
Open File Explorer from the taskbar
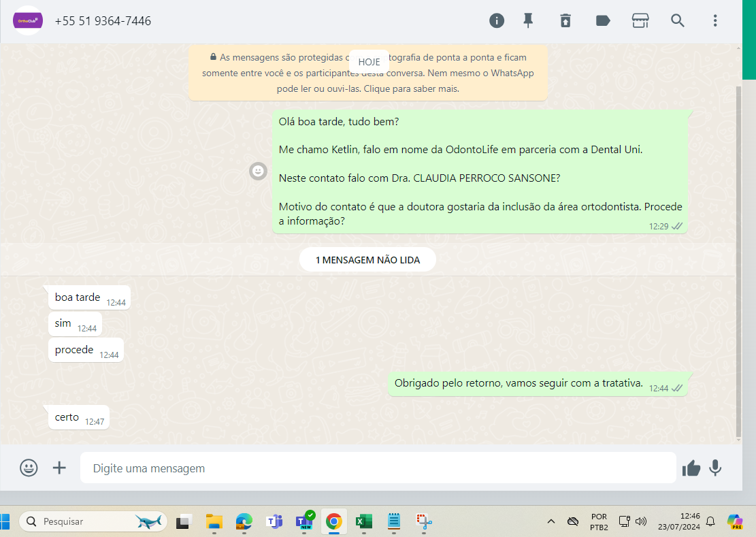pos(214,521)
